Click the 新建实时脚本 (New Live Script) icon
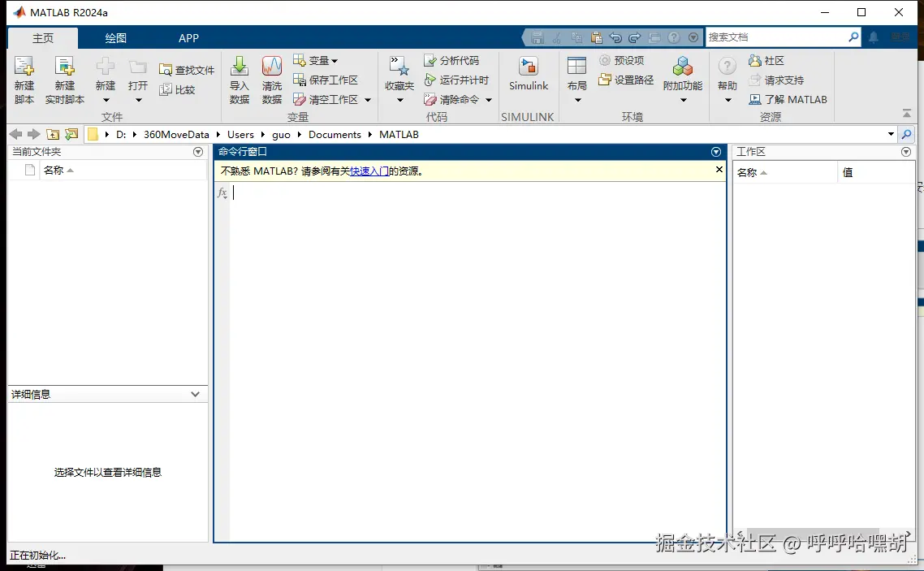Image resolution: width=924 pixels, height=571 pixels. pyautogui.click(x=64, y=67)
